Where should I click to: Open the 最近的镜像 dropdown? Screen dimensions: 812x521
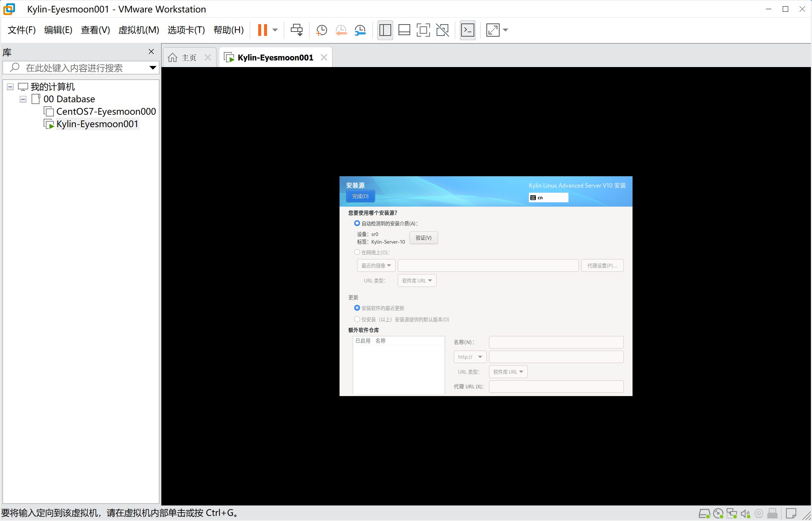pyautogui.click(x=376, y=266)
